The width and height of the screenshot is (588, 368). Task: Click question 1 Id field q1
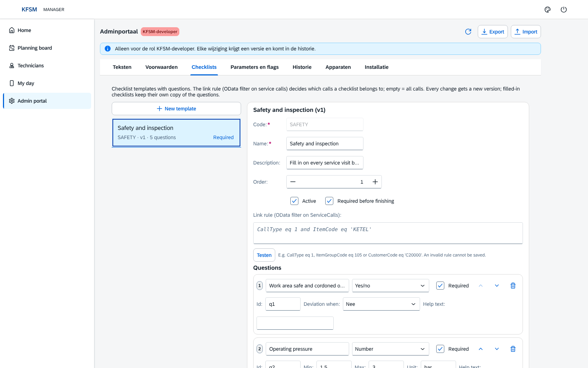point(283,304)
